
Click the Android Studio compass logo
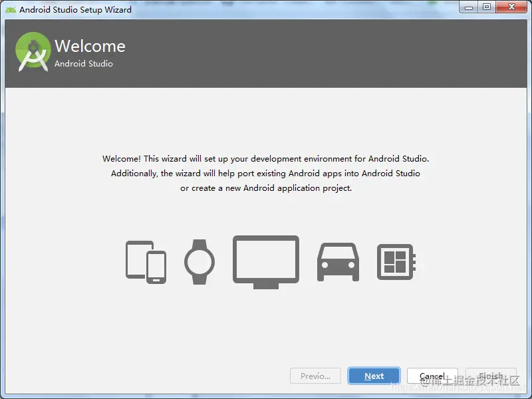point(33,52)
